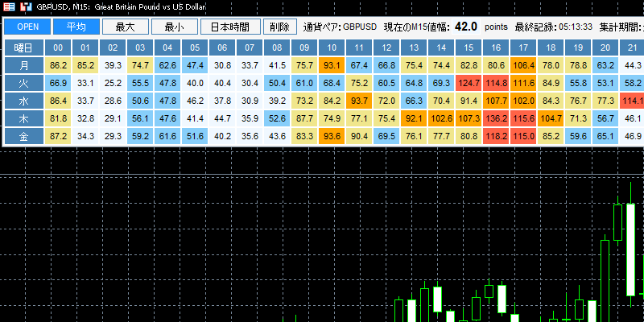Click the 87.2 cell in the 金 row
This screenshot has width=644, height=322.
point(58,136)
